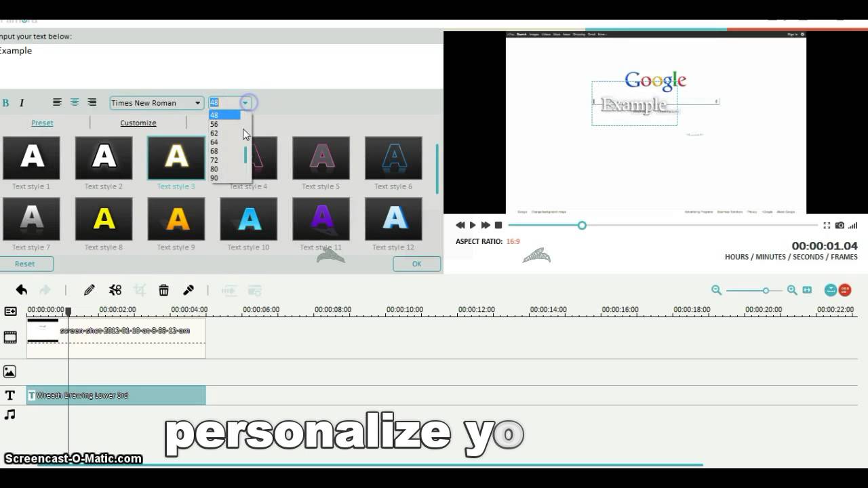
Task: Click the zoom to fit timeline icon
Action: tap(807, 290)
